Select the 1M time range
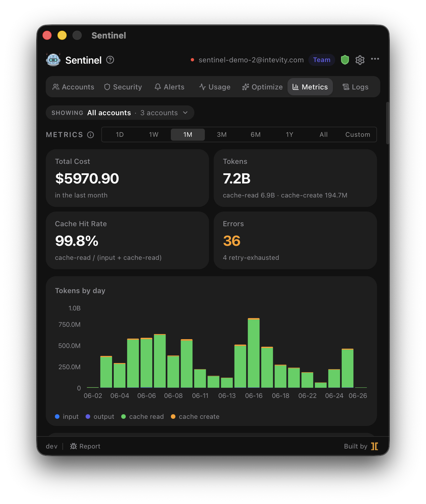The height and width of the screenshot is (504, 426). tap(188, 134)
